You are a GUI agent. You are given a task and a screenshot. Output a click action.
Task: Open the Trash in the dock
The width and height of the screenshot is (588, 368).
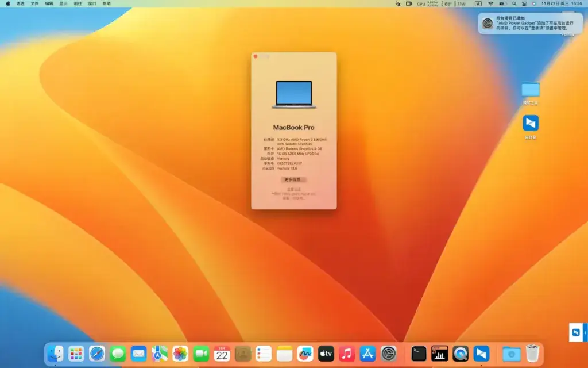532,354
